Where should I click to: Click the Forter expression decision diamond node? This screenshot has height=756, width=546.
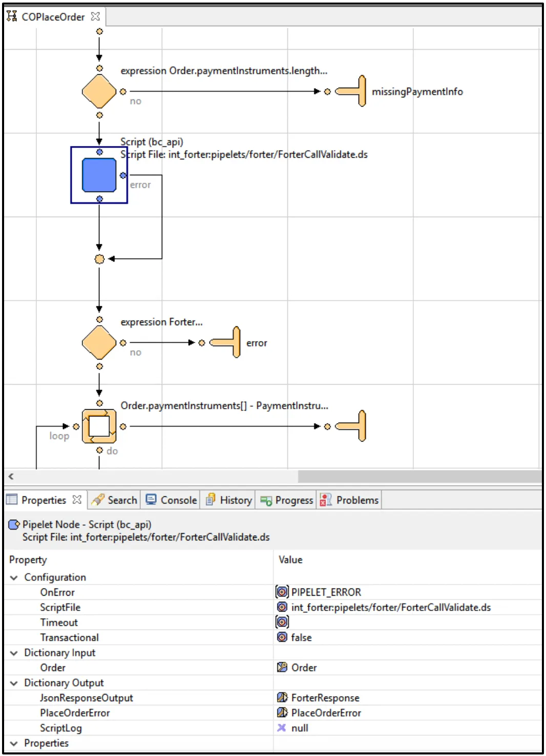[99, 343]
